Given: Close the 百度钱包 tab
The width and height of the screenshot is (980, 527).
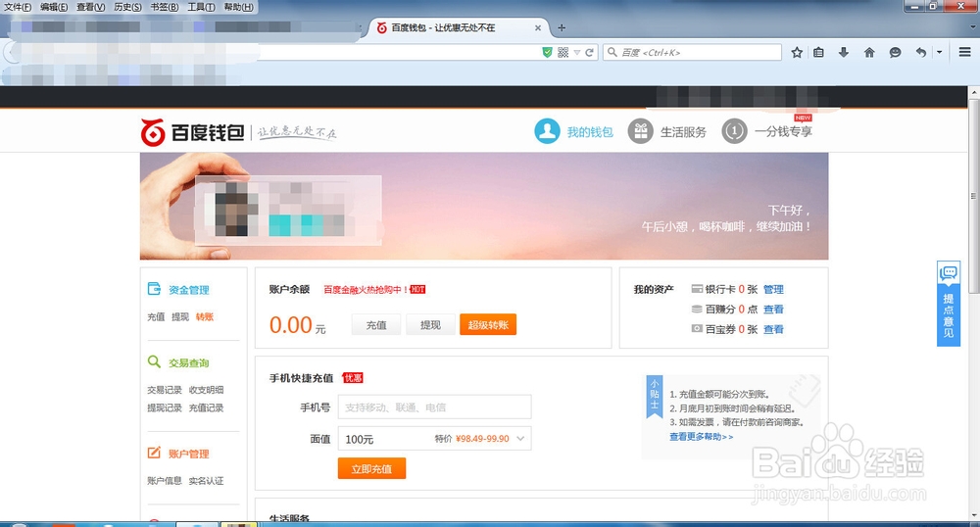Looking at the screenshot, I should pyautogui.click(x=537, y=28).
